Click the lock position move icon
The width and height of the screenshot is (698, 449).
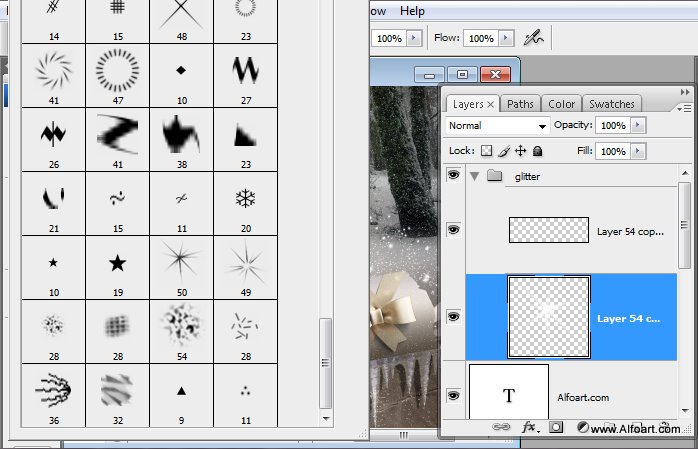click(520, 151)
